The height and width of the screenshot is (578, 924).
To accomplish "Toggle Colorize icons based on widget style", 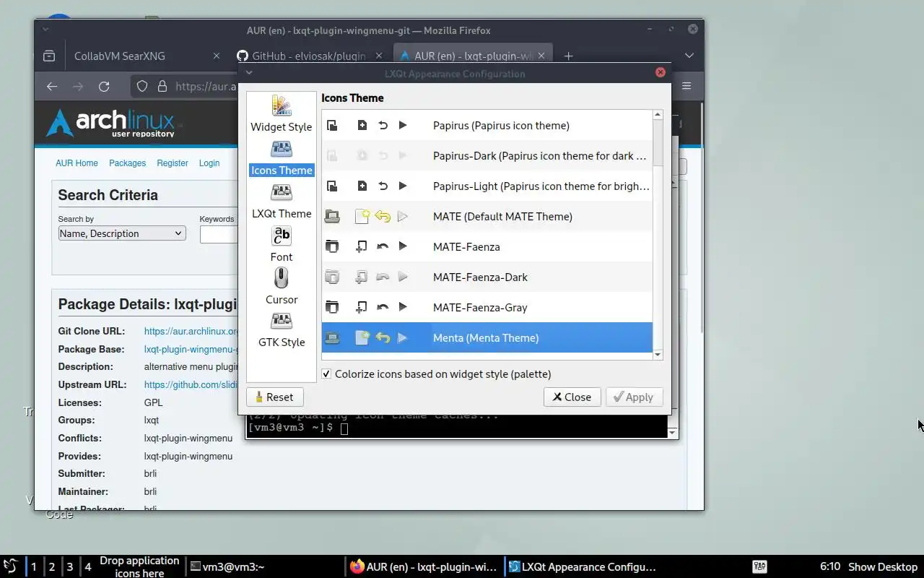I will click(x=326, y=374).
